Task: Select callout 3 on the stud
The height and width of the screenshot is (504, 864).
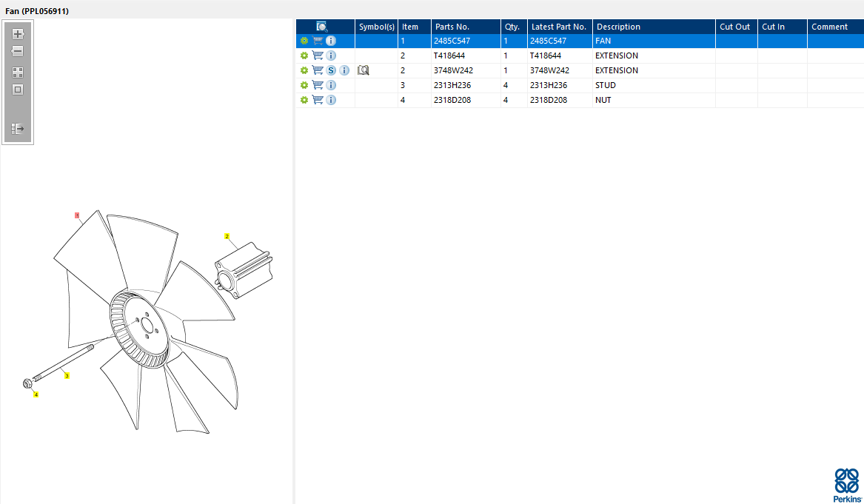Action: (x=67, y=376)
